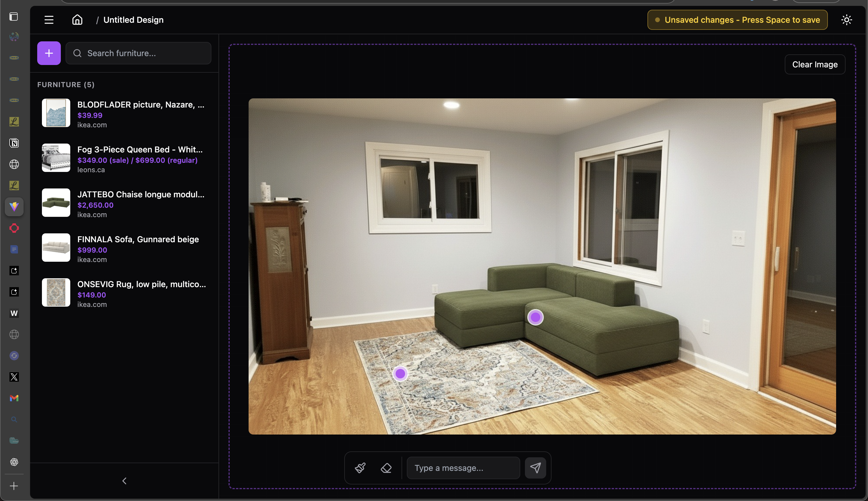Select the paintbrush tool
This screenshot has width=868, height=501.
(x=360, y=468)
